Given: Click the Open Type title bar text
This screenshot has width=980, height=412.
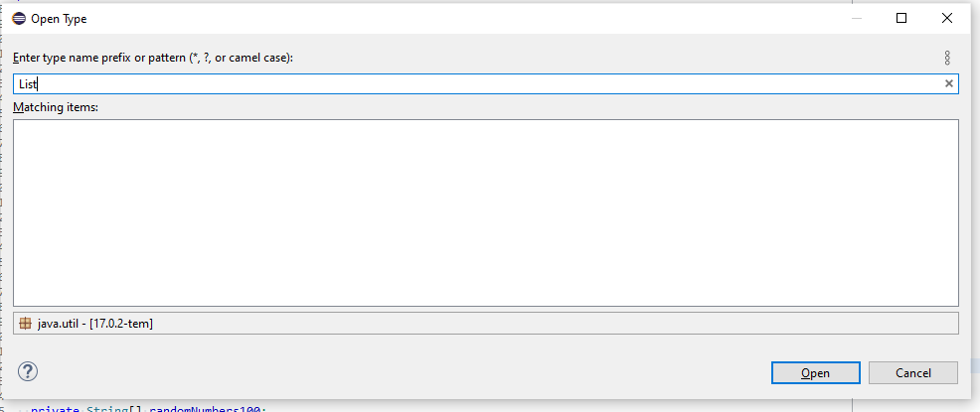Looking at the screenshot, I should tap(59, 19).
